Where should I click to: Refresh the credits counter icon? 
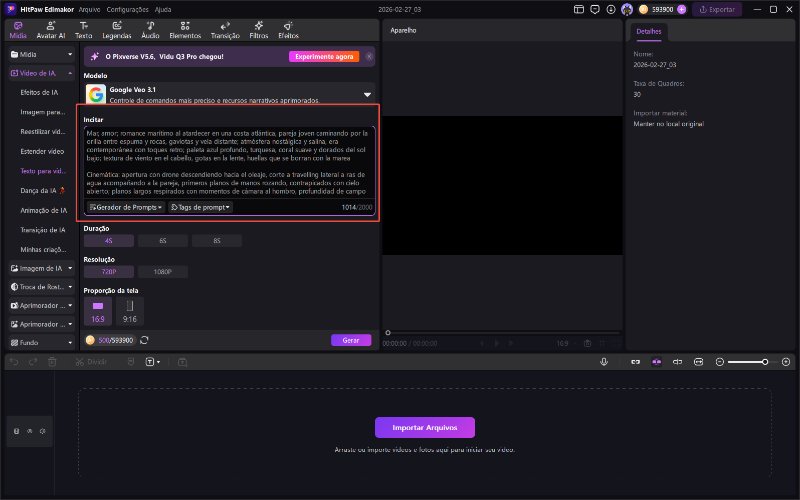click(x=144, y=340)
